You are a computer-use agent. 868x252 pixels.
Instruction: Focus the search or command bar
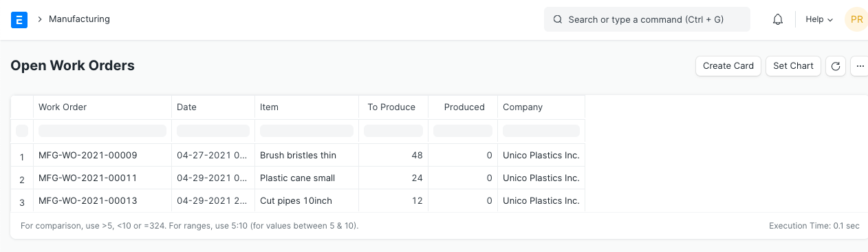pos(647,19)
